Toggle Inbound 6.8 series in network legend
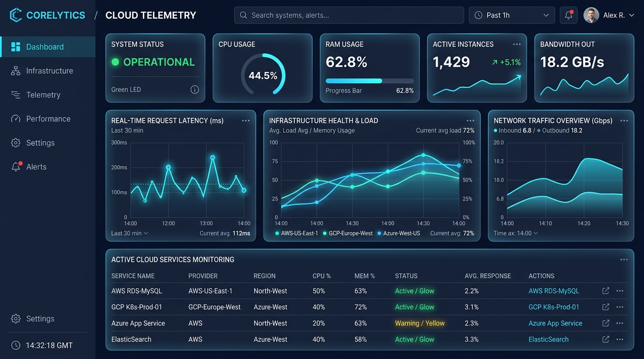This screenshot has width=644, height=359. (x=512, y=130)
